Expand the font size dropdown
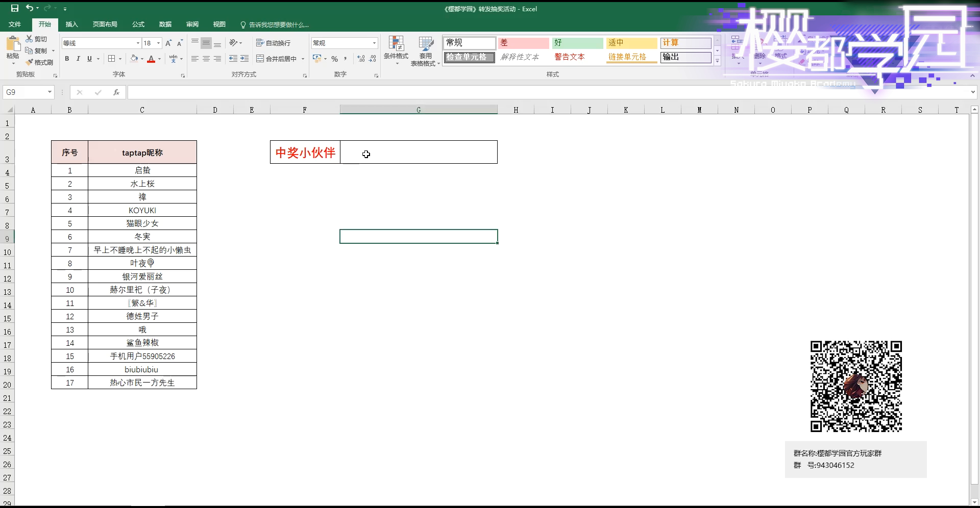Viewport: 980px width, 508px height. [x=159, y=43]
